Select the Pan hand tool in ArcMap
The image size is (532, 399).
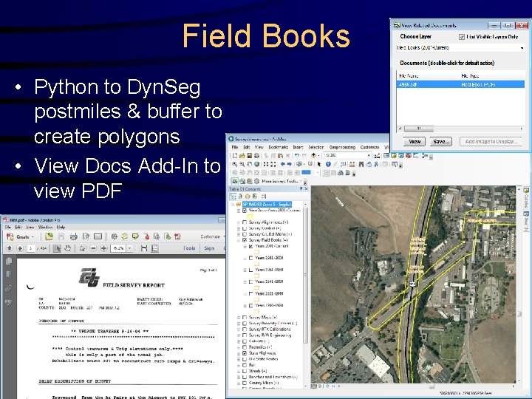pos(250,164)
